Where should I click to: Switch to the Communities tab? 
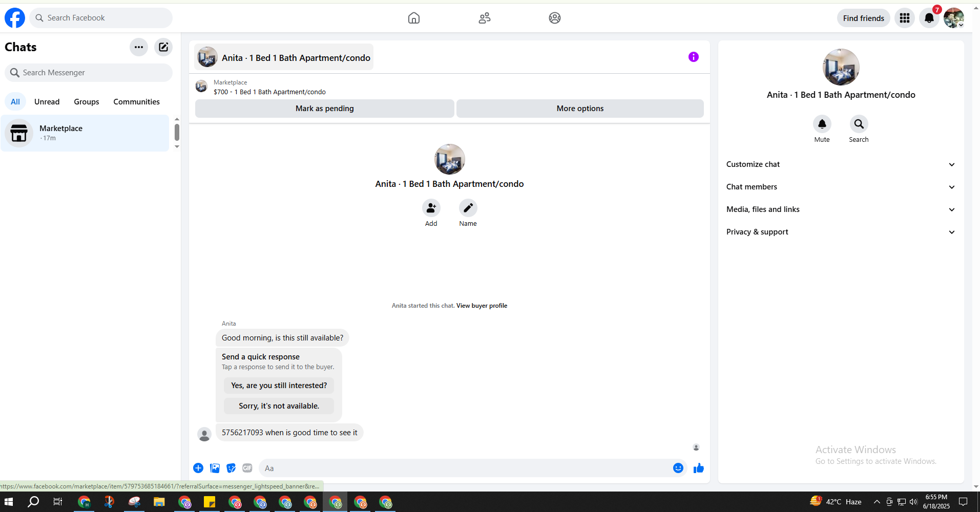(137, 102)
